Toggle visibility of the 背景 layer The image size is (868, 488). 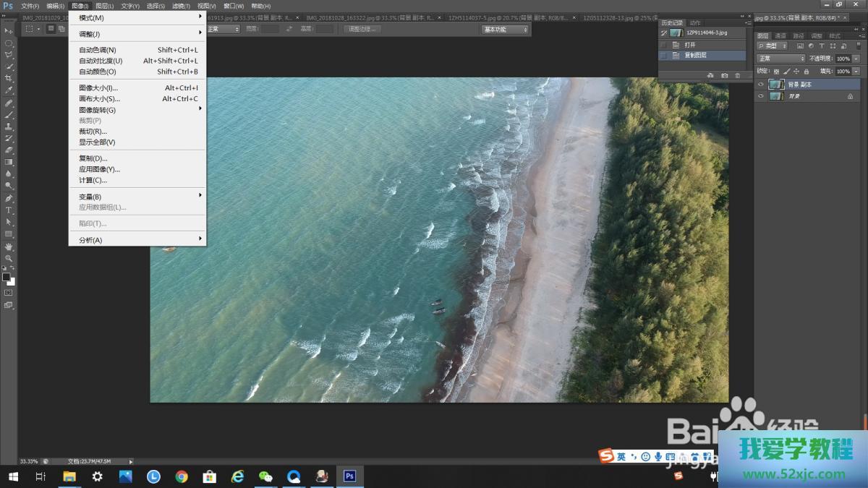click(760, 96)
